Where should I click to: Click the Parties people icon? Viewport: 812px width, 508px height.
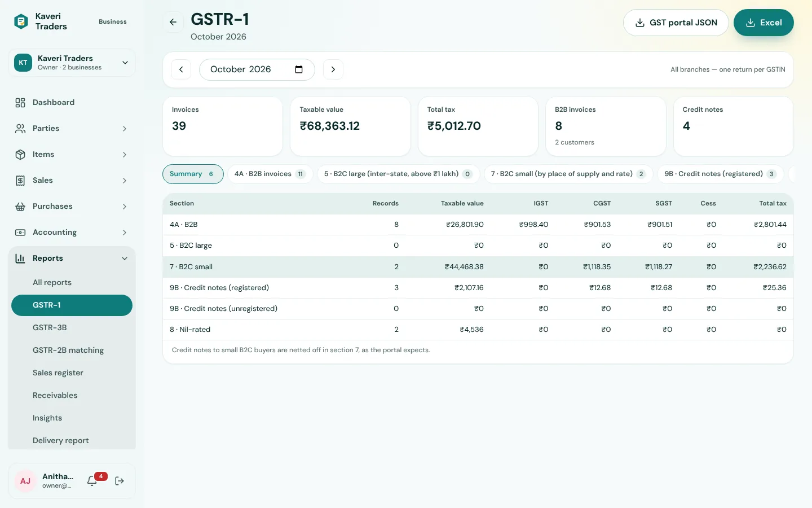click(20, 129)
